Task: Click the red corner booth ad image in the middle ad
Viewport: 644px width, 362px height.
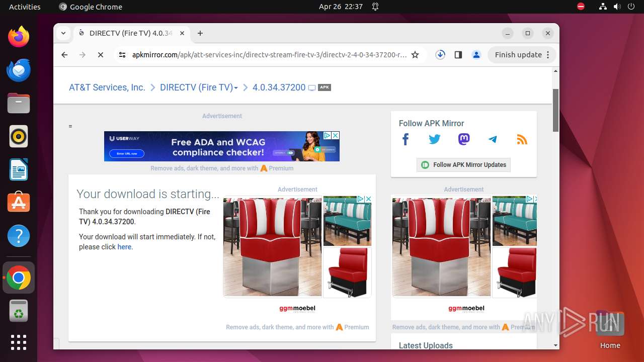Action: click(x=272, y=246)
